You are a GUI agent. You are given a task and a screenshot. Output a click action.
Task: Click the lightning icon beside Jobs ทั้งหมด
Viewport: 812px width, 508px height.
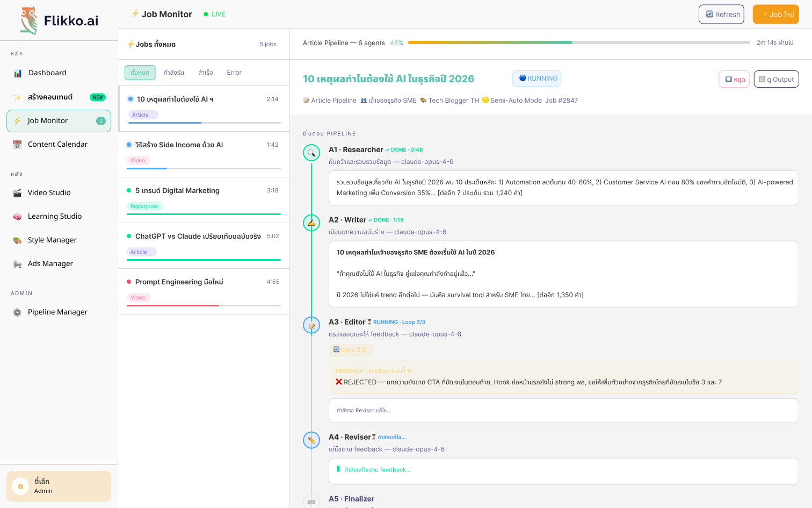(130, 44)
